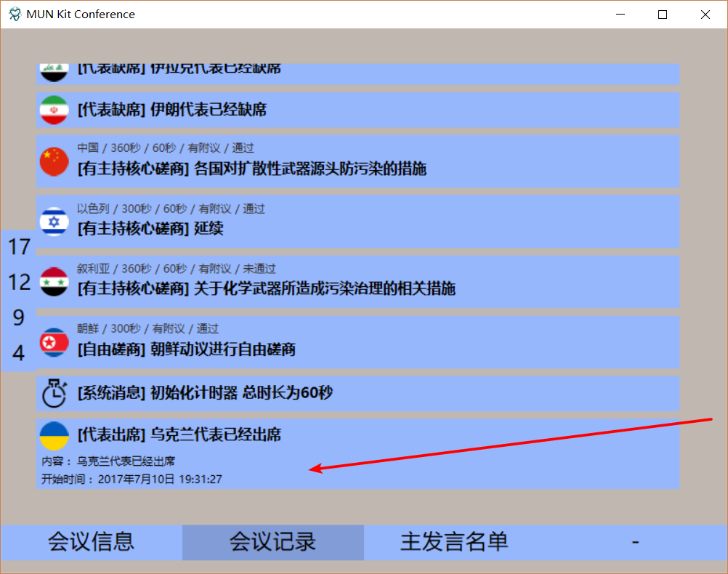This screenshot has width=728, height=574.
Task: Select the Chinese flag icon
Action: click(x=53, y=161)
